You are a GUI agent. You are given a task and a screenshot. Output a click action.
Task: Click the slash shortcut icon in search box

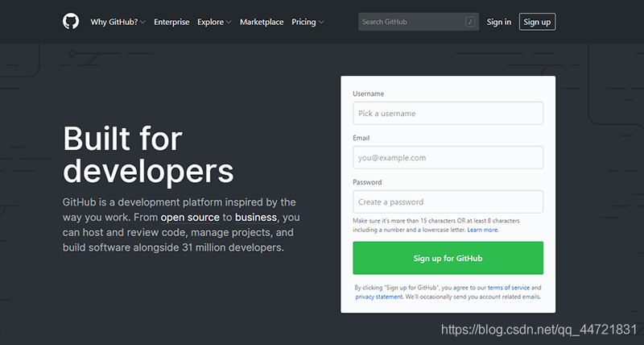[x=470, y=22]
